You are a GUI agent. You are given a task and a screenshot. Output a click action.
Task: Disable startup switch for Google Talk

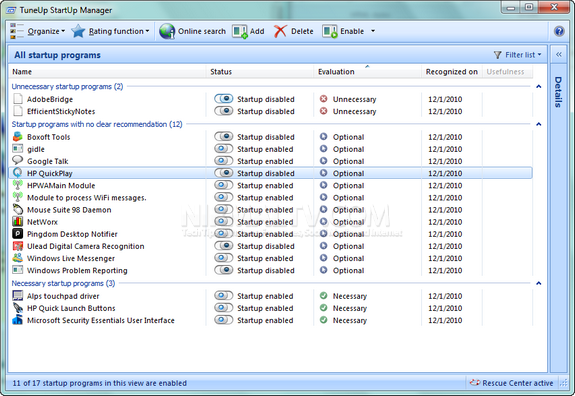[224, 161]
